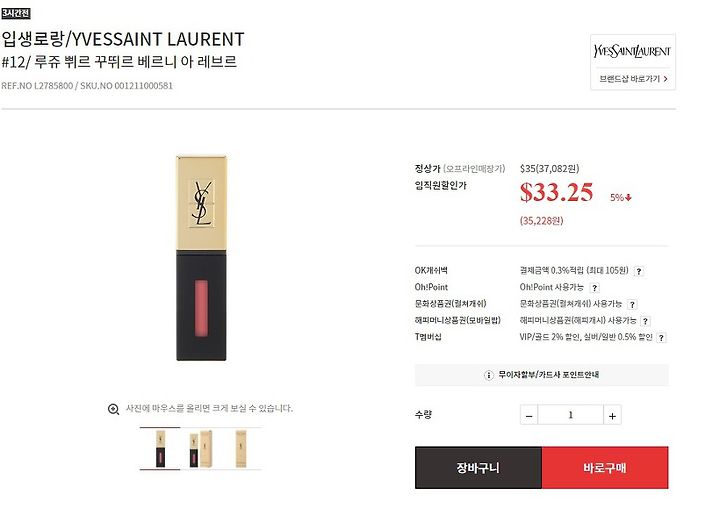Select second thumbnail with box
This screenshot has width=720, height=515.
pyautogui.click(x=201, y=448)
